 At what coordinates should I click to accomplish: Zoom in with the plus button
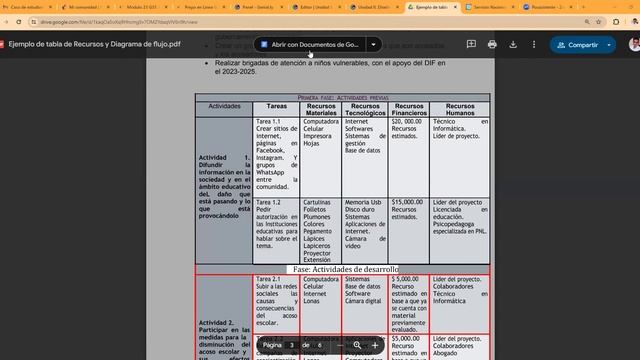[375, 346]
